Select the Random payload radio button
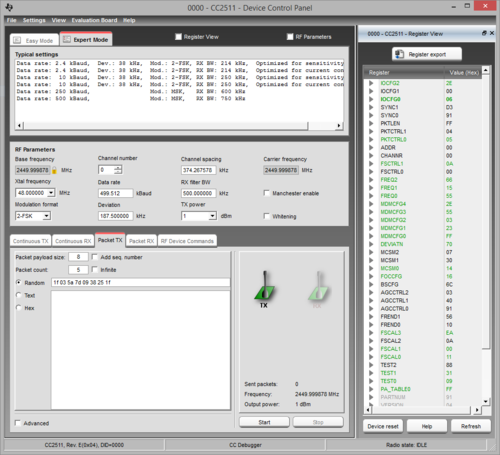 coord(19,282)
